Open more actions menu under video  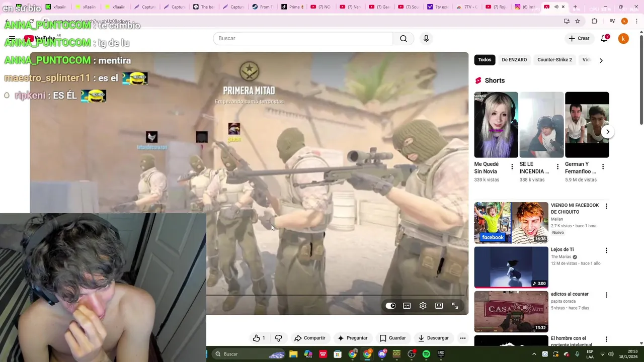[x=462, y=338]
